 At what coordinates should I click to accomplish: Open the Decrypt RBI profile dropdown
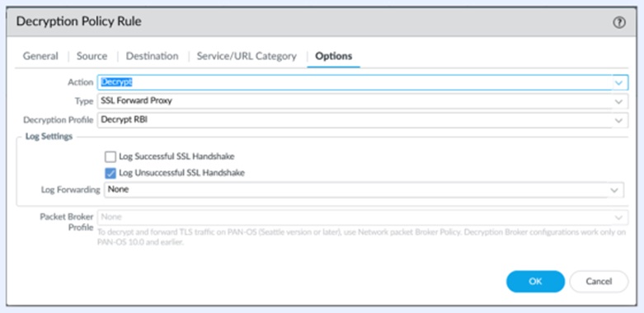coord(363,120)
